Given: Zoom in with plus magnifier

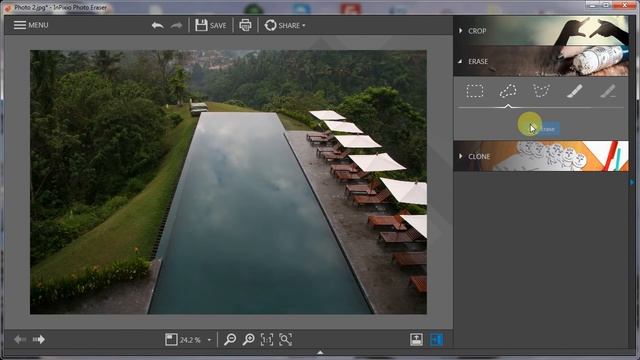Looking at the screenshot, I should (249, 340).
